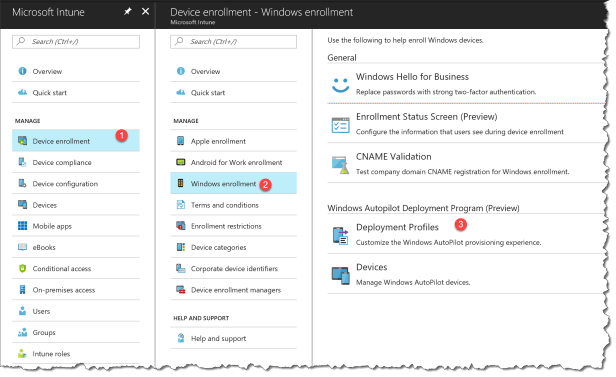Click the Enrollment restrictions icon
Image resolution: width=616 pixels, height=377 pixels.
point(181,226)
